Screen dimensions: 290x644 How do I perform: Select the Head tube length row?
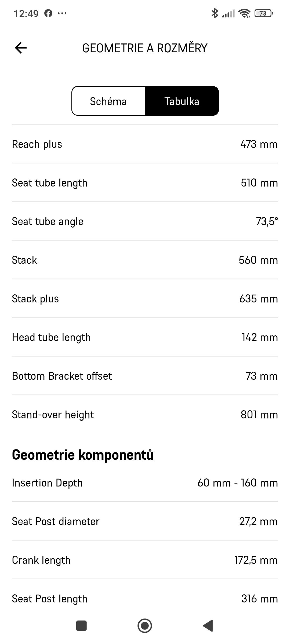pos(145,337)
